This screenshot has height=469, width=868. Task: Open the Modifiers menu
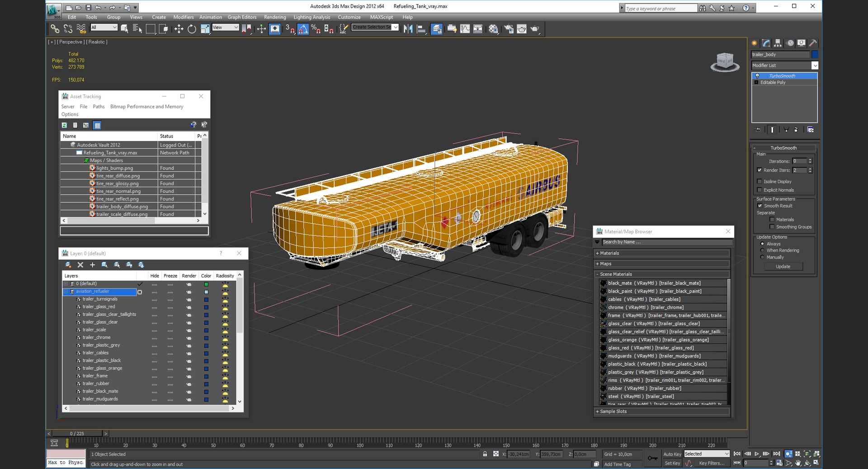[x=184, y=17]
